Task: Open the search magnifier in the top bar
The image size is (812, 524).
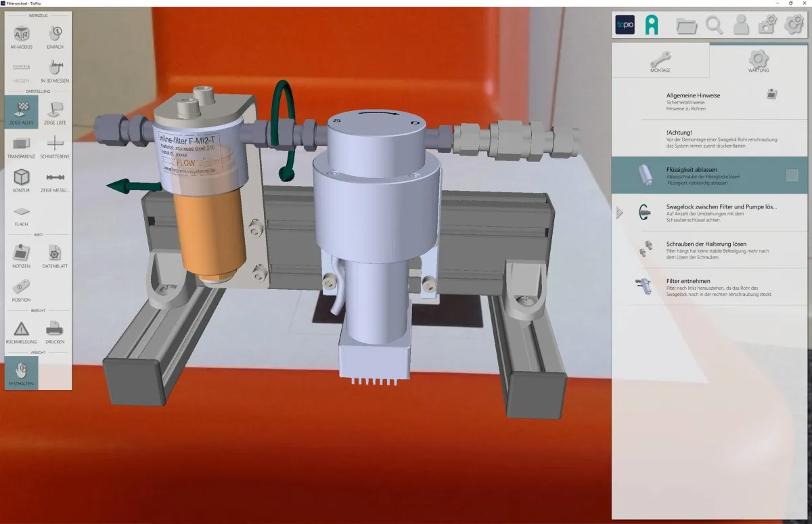Action: tap(715, 25)
